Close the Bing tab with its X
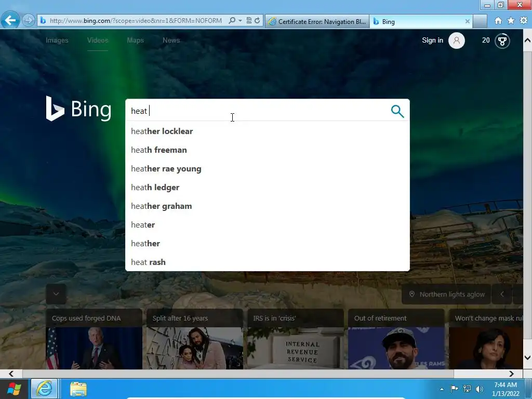 click(467, 21)
